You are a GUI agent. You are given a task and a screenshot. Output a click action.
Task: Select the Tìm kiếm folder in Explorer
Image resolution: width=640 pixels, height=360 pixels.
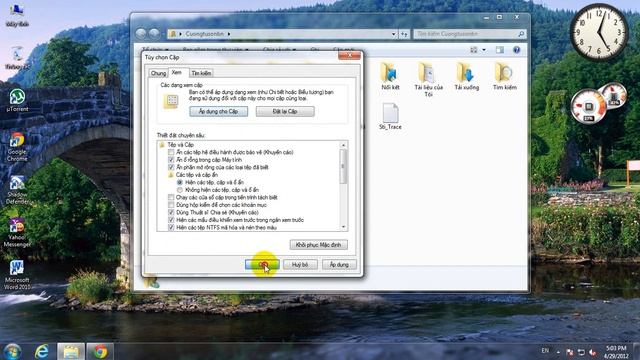[x=504, y=76]
